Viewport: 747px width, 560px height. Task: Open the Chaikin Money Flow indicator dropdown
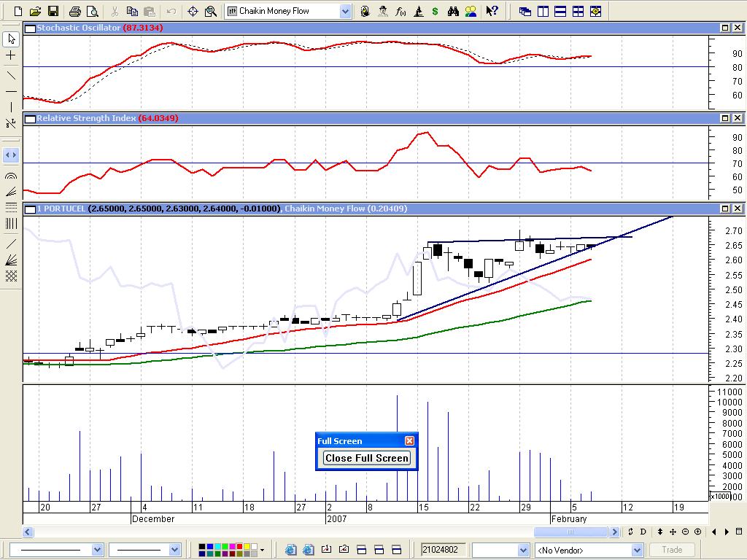345,11
